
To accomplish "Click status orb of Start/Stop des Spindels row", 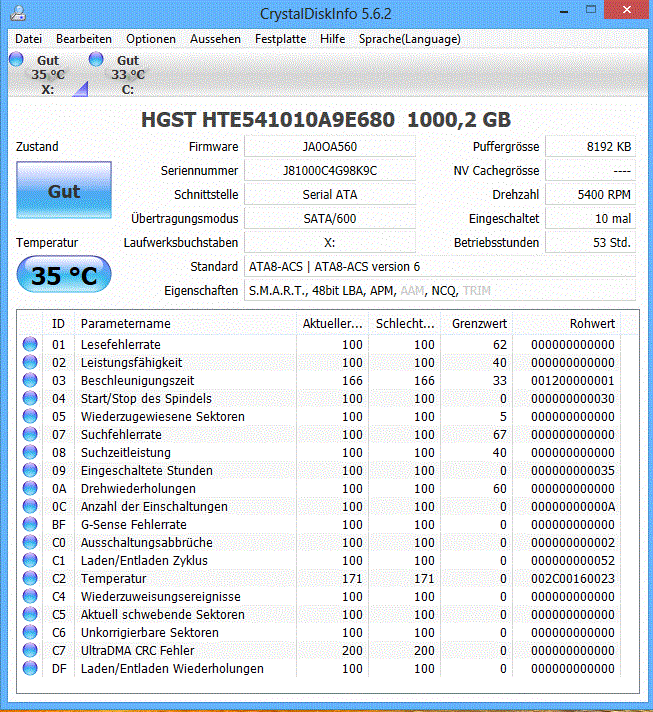I will (30, 398).
